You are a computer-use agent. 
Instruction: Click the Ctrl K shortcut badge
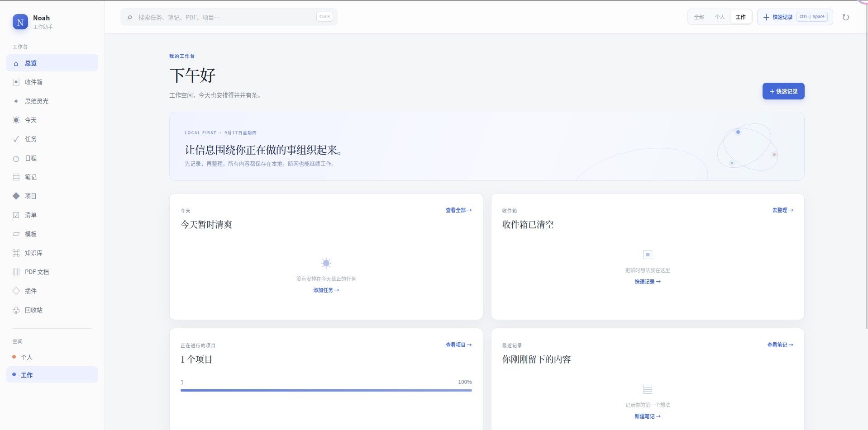click(324, 17)
